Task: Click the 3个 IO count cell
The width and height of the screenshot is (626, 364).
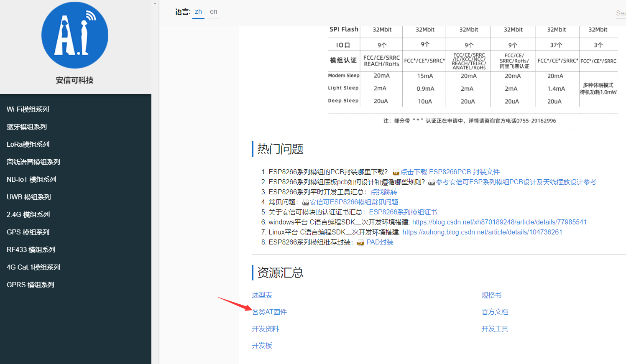Action: pyautogui.click(x=598, y=45)
